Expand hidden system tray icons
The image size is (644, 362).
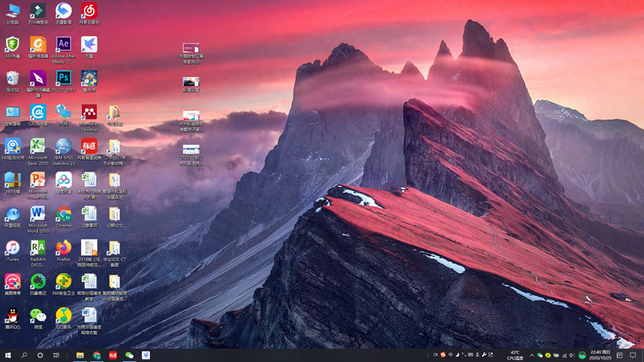coord(532,355)
